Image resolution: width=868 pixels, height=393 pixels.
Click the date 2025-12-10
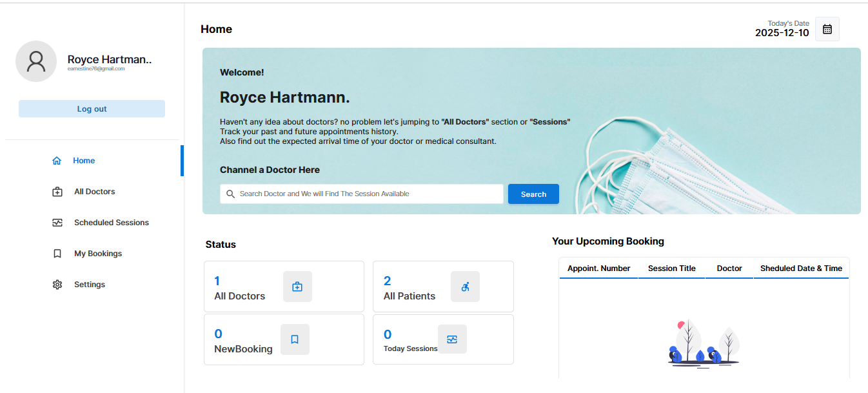click(x=782, y=33)
